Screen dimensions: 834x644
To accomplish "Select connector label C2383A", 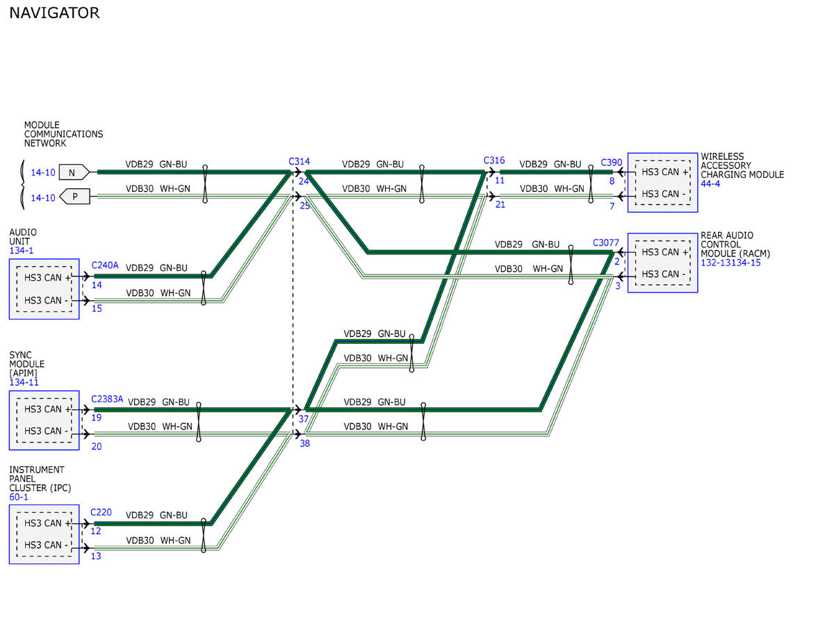I will pyautogui.click(x=107, y=399).
